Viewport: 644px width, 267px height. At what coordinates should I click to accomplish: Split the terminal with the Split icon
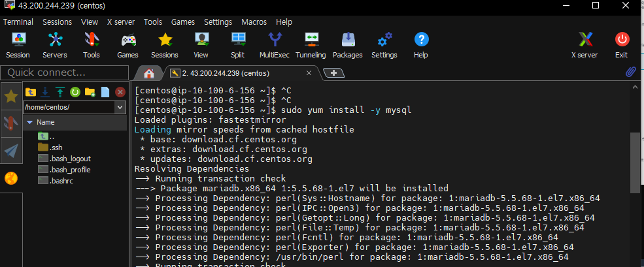[238, 45]
